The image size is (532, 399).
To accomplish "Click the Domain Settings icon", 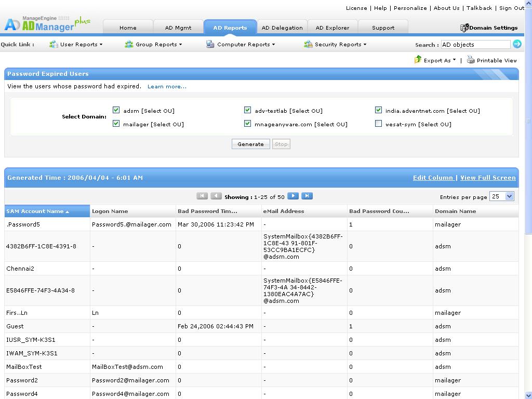I will [x=464, y=28].
